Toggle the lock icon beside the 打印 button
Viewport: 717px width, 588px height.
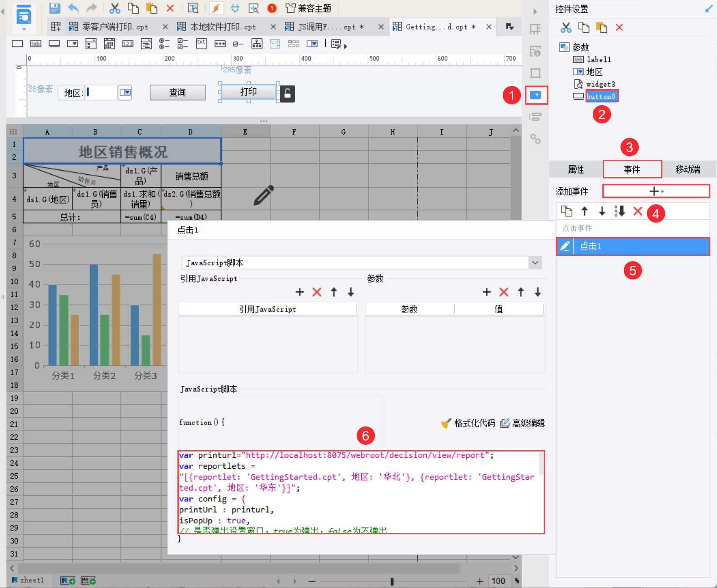coord(288,94)
